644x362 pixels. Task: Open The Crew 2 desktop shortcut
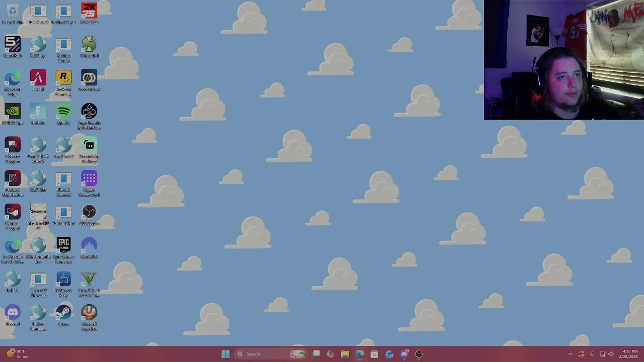tap(63, 148)
